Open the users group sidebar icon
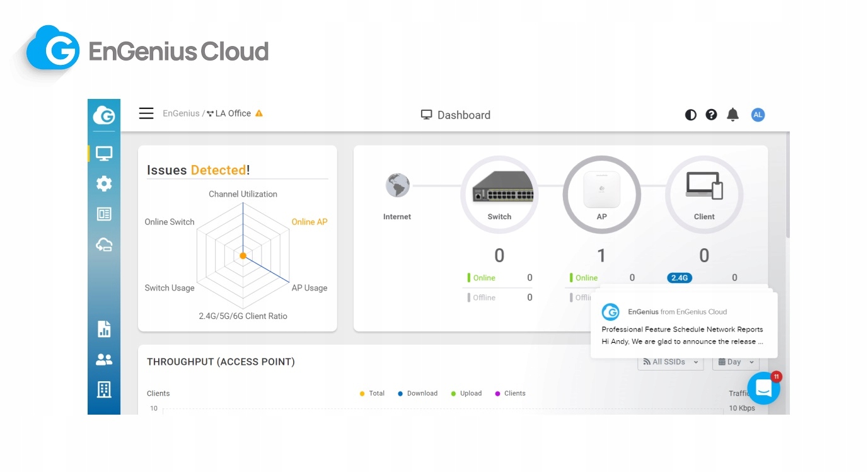This screenshot has height=472, width=868. coord(104,359)
